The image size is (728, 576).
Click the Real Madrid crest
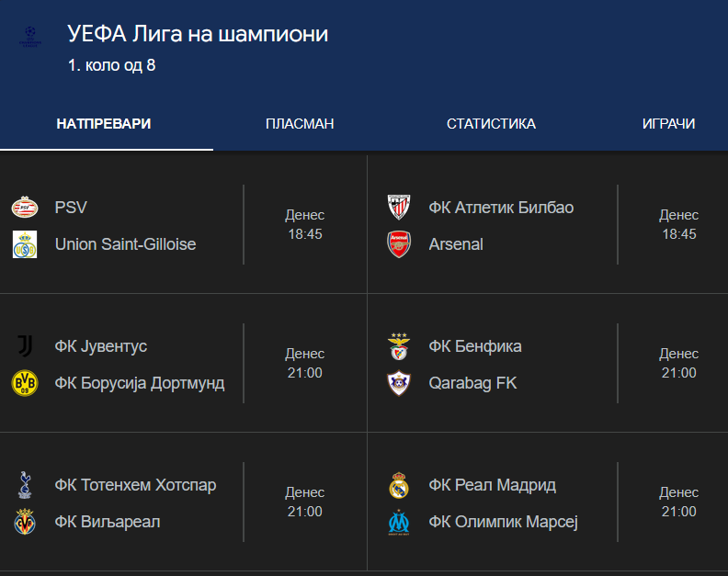(x=399, y=485)
